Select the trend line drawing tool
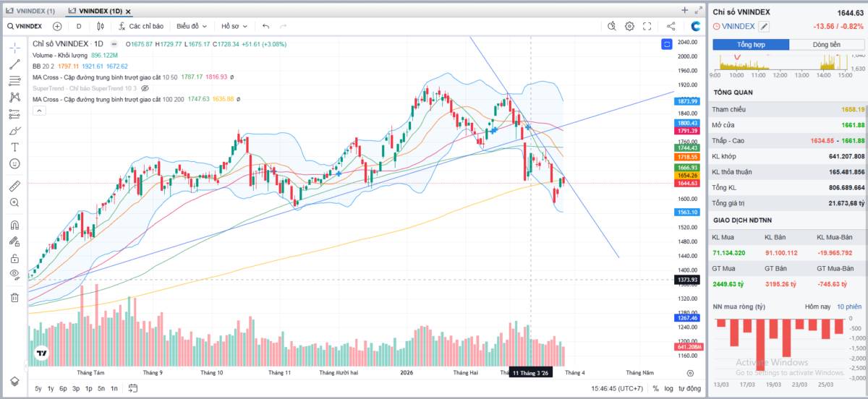Image resolution: width=868 pixels, height=399 pixels. click(14, 64)
